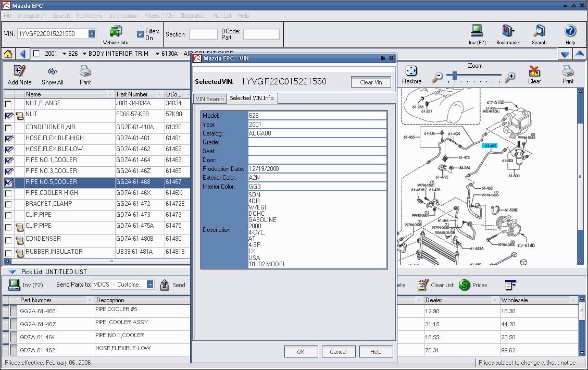Click the Section input field

pos(203,34)
